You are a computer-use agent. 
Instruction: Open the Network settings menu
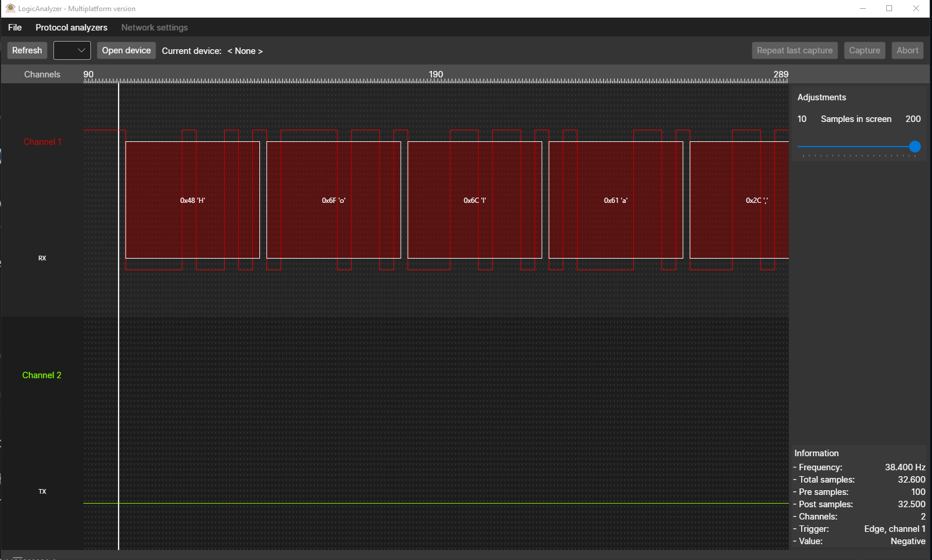(154, 28)
